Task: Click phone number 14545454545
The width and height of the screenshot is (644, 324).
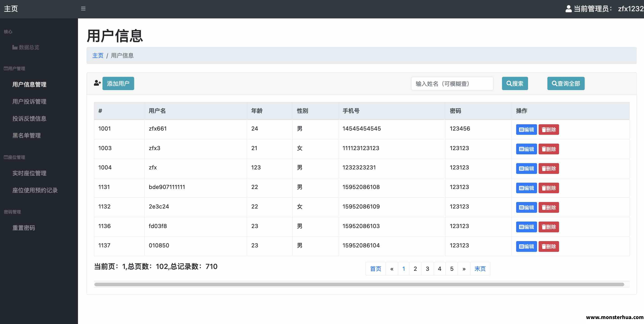Action: [x=362, y=129]
